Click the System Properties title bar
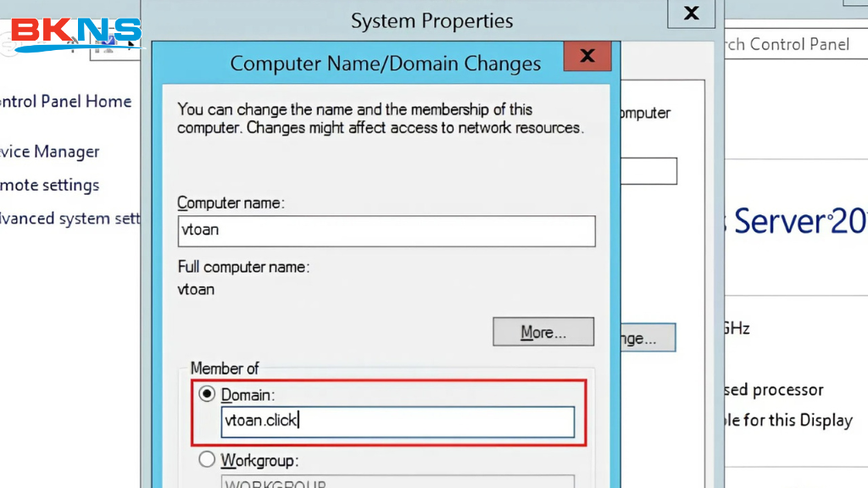The height and width of the screenshot is (488, 868). coord(431,20)
